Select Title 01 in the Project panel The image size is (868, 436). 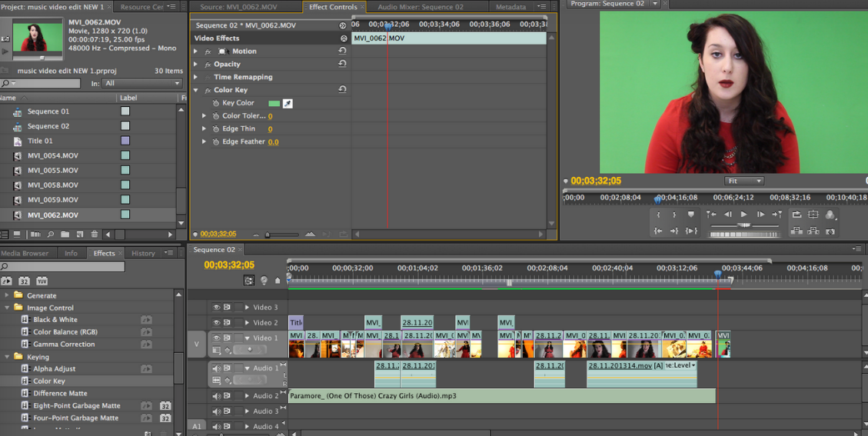pos(41,141)
